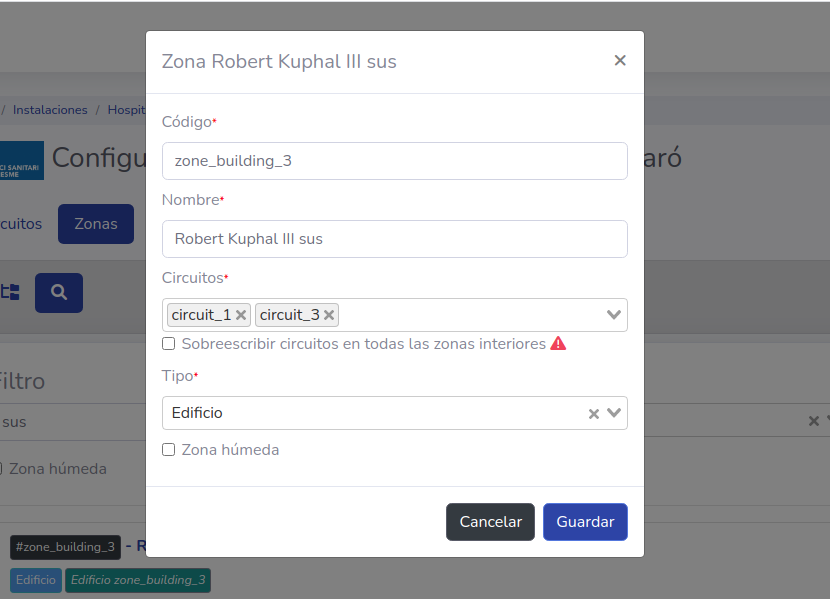The image size is (830, 599).
Task: Toggle Zona húmeda in the dialog
Action: (x=167, y=449)
